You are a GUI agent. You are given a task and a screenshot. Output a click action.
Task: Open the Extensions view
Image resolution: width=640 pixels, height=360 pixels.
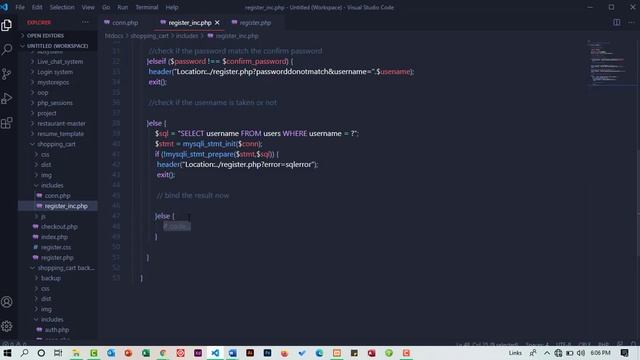click(7, 123)
